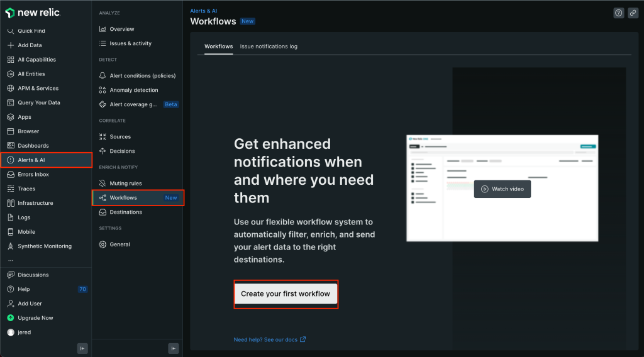Viewport: 644px width, 357px height.
Task: Click the New badge beside Workflows title
Action: click(248, 21)
